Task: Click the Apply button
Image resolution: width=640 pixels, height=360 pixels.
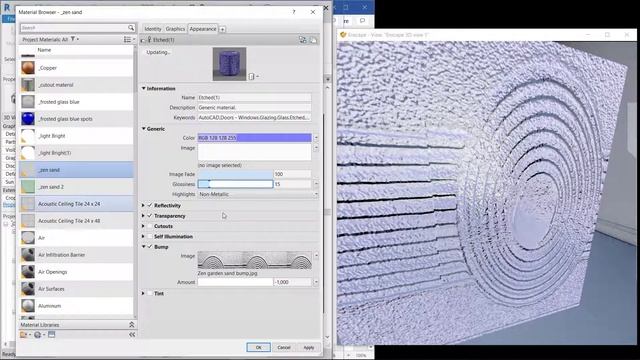Action: click(309, 347)
